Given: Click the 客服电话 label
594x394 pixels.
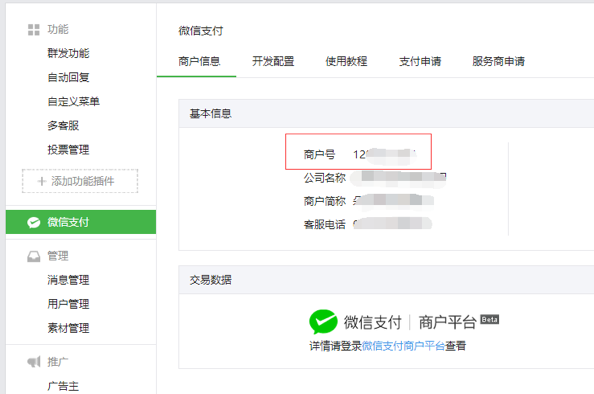Looking at the screenshot, I should [x=325, y=225].
